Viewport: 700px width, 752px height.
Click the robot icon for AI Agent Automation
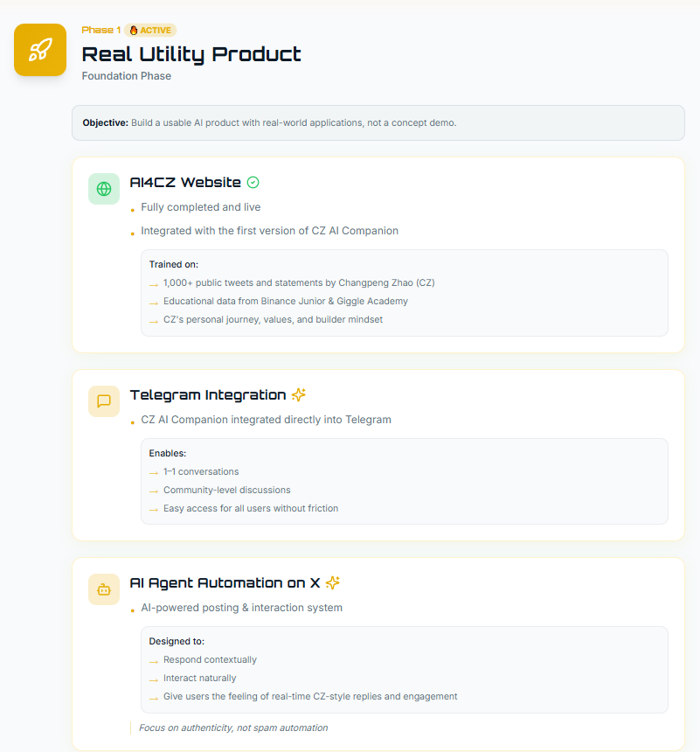coord(104,589)
